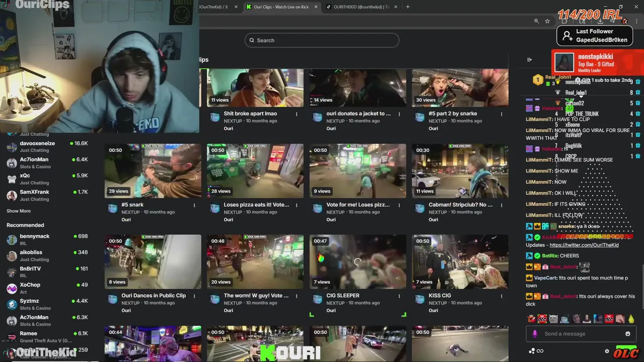Bookmark this page with the star icon
Viewport: 644px width, 362px height.
click(547, 21)
